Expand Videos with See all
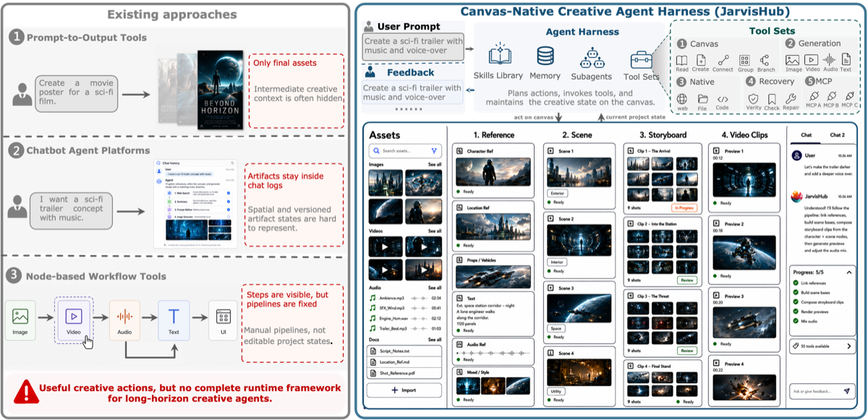The image size is (868, 420). click(x=434, y=231)
